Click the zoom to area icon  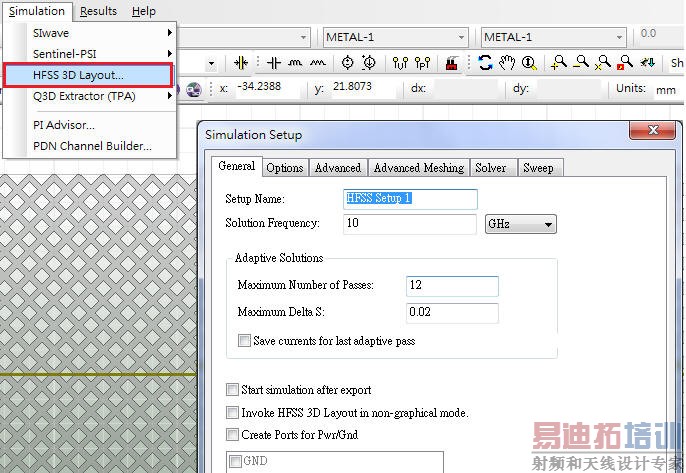click(x=625, y=63)
